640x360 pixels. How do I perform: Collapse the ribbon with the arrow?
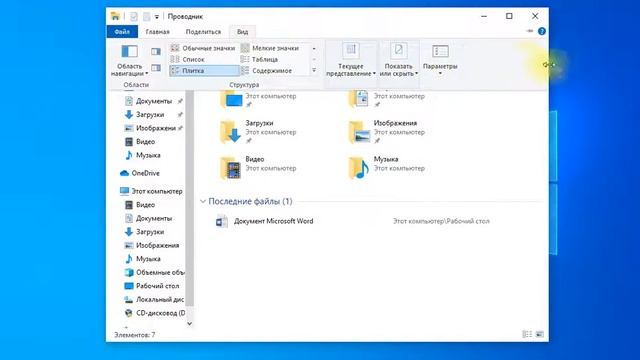coord(529,31)
